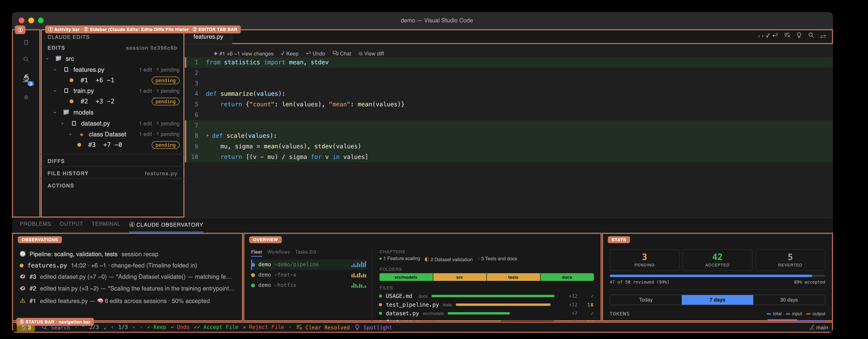868x339 pixels.
Task: Click Reject File in the status bar
Action: 263,327
